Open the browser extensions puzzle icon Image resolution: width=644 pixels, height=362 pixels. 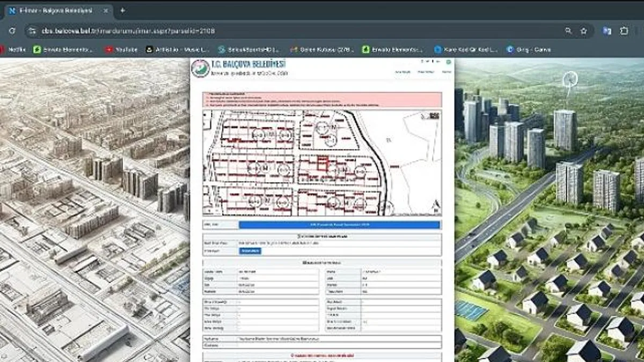[x=624, y=31]
